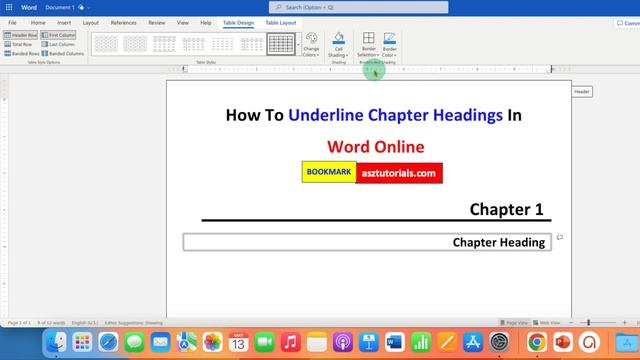The image size is (640, 360).
Task: Switch to Page View mode
Action: [514, 323]
